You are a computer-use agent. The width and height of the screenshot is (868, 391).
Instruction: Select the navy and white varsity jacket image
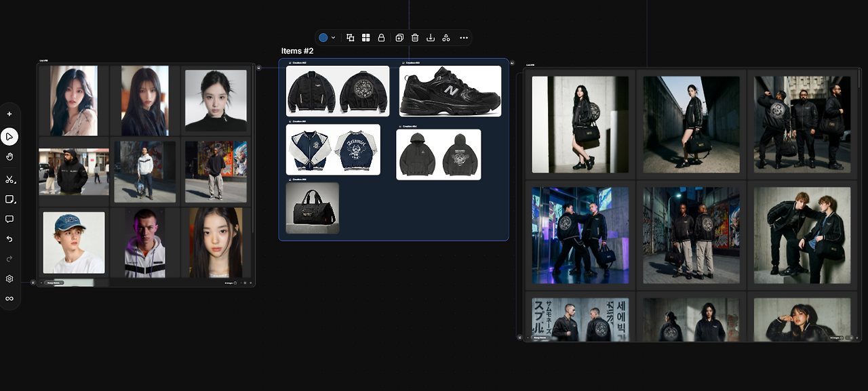pyautogui.click(x=333, y=149)
